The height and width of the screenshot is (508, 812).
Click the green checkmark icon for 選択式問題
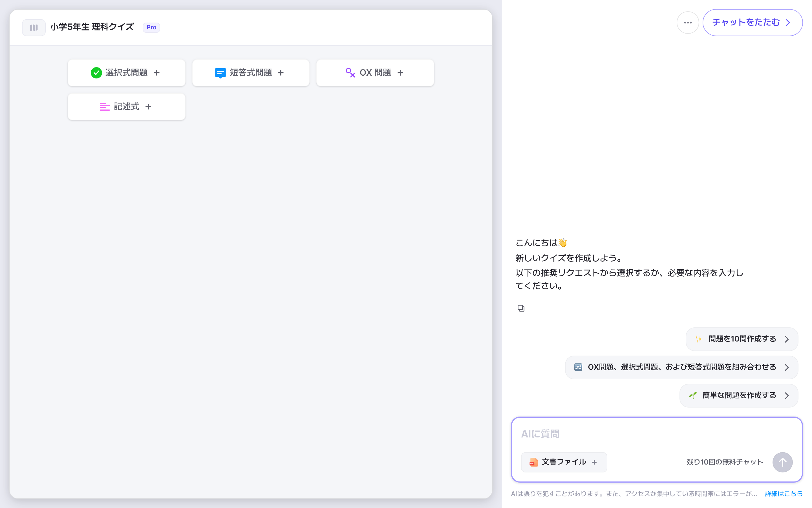(96, 73)
